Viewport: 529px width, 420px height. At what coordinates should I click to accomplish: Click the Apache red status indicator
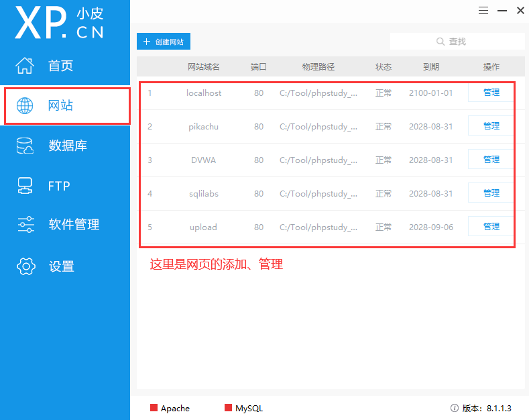(x=154, y=408)
